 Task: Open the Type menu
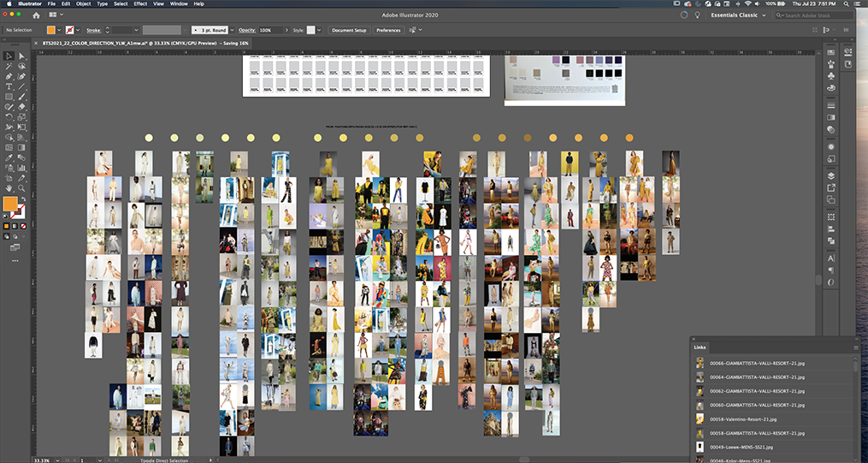coord(103,4)
